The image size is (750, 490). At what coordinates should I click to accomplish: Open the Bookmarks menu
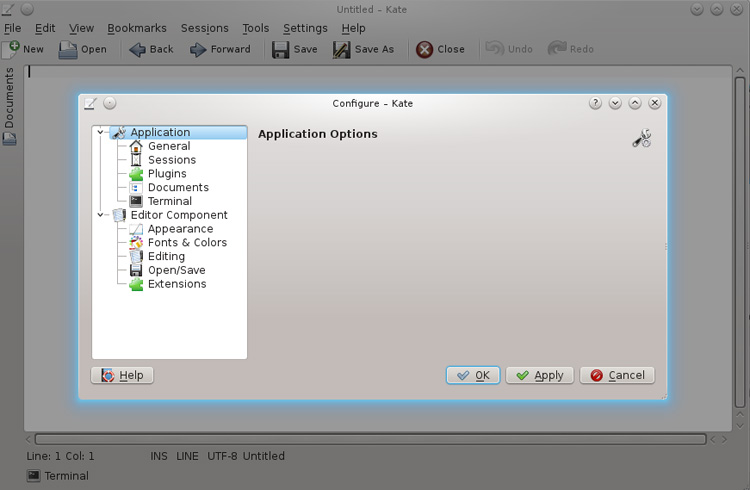point(137,28)
